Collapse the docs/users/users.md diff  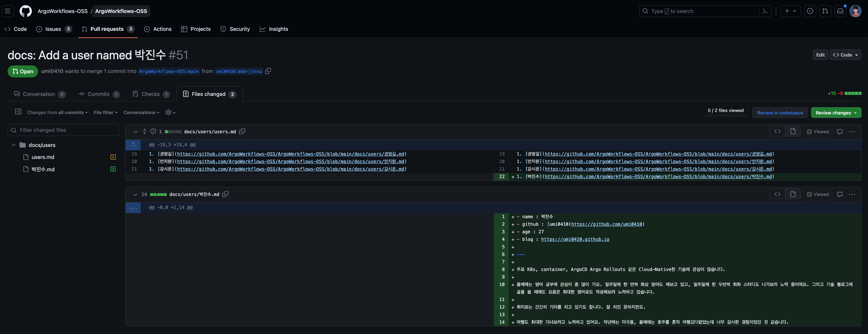point(135,132)
